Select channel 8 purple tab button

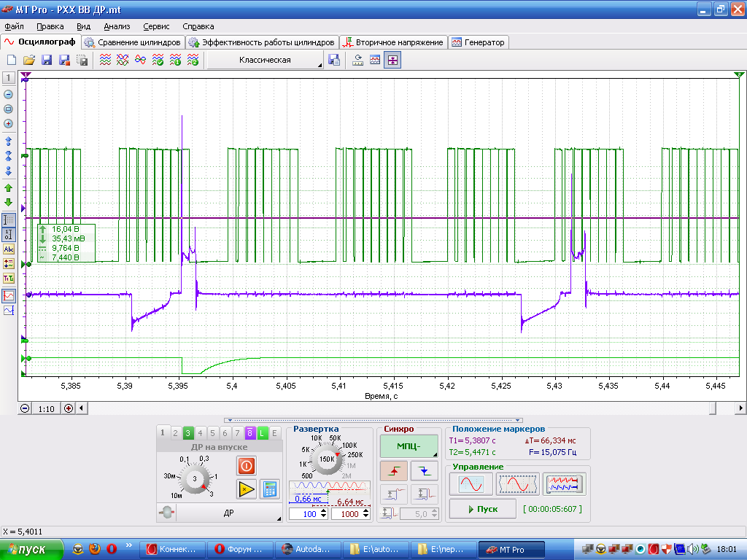(249, 433)
